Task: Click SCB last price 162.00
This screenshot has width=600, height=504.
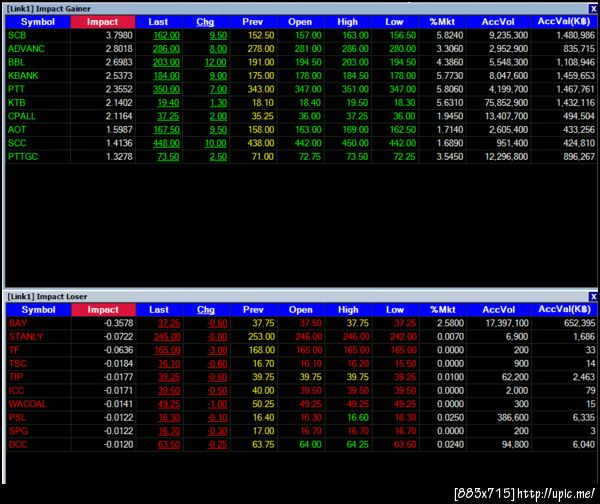Action: [166, 36]
